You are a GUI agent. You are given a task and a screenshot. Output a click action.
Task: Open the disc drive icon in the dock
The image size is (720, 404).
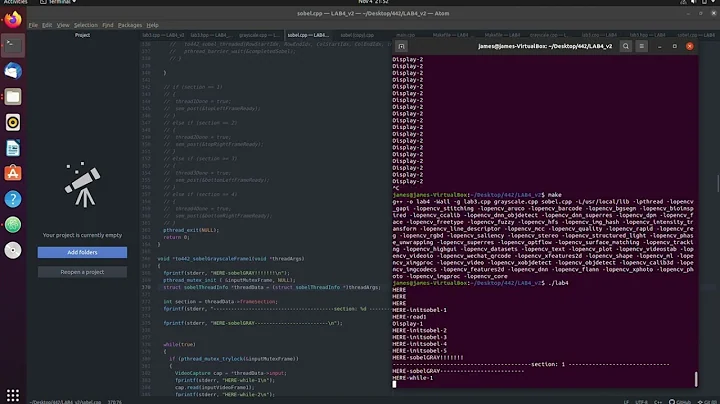(13, 250)
